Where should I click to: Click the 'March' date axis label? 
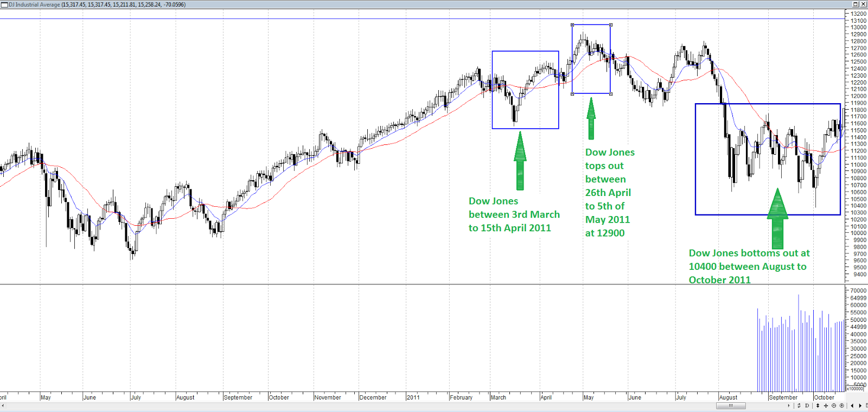coord(499,397)
